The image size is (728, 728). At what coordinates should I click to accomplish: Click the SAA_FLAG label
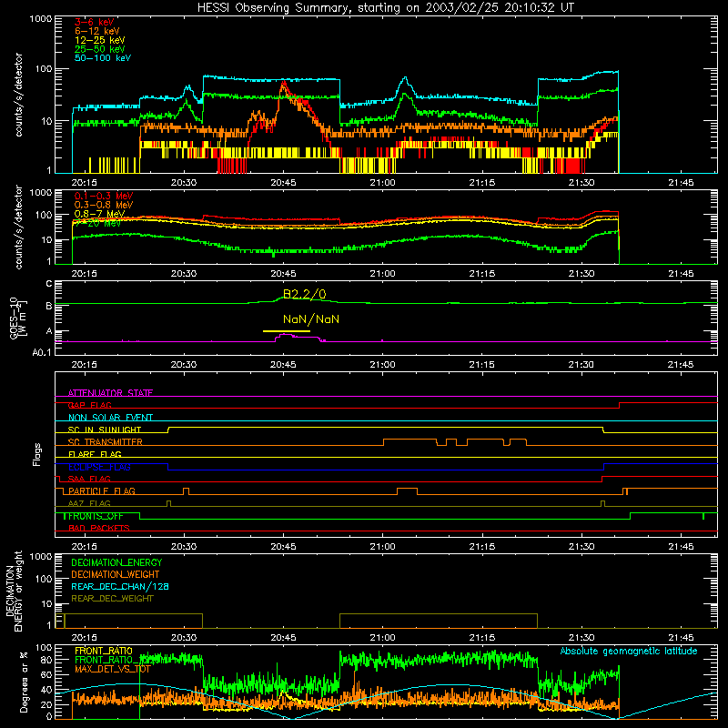click(89, 479)
